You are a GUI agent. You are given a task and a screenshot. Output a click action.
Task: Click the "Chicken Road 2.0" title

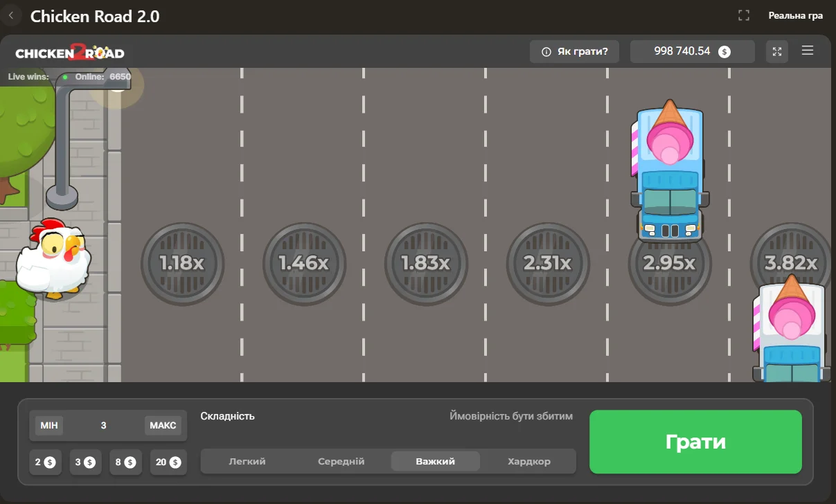tap(95, 16)
